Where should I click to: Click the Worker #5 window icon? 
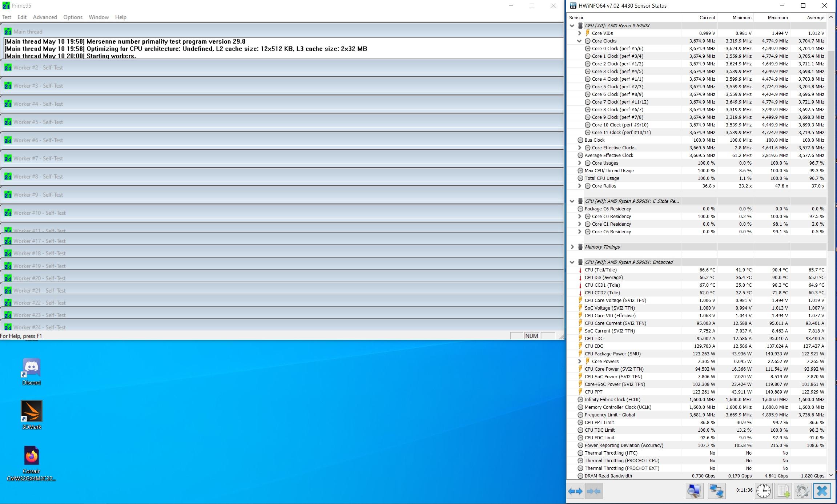click(x=8, y=122)
